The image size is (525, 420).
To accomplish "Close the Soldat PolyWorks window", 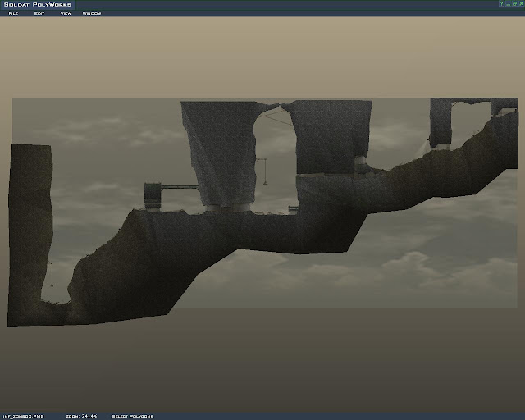I will point(521,3).
